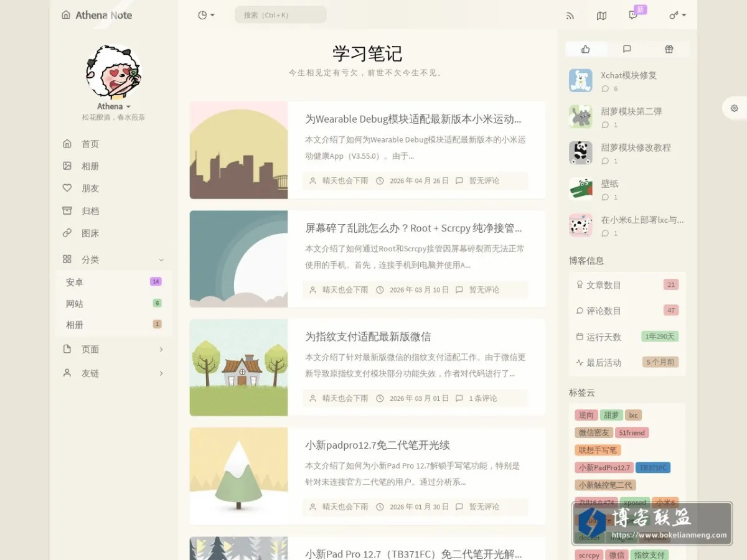Click the person icon beside 友链

[x=67, y=373]
